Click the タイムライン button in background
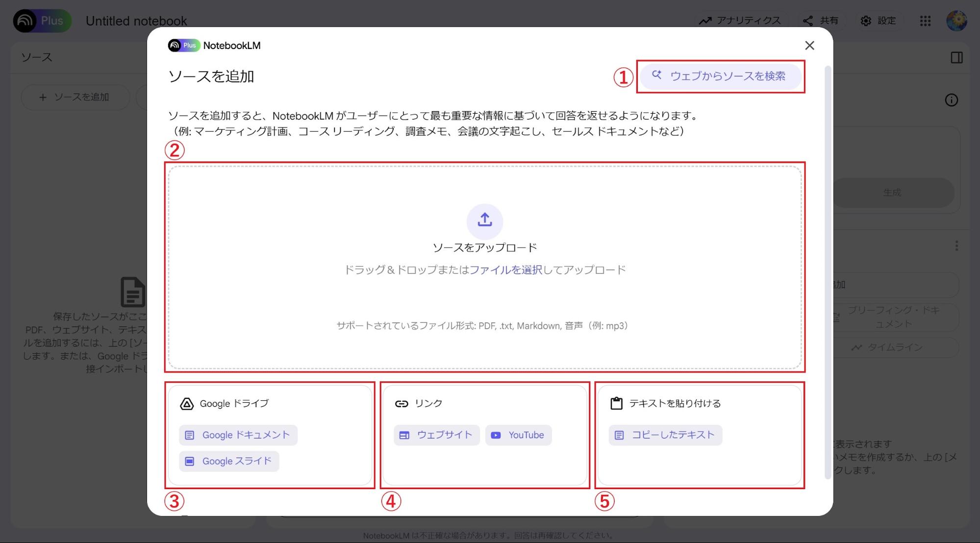 pyautogui.click(x=896, y=347)
